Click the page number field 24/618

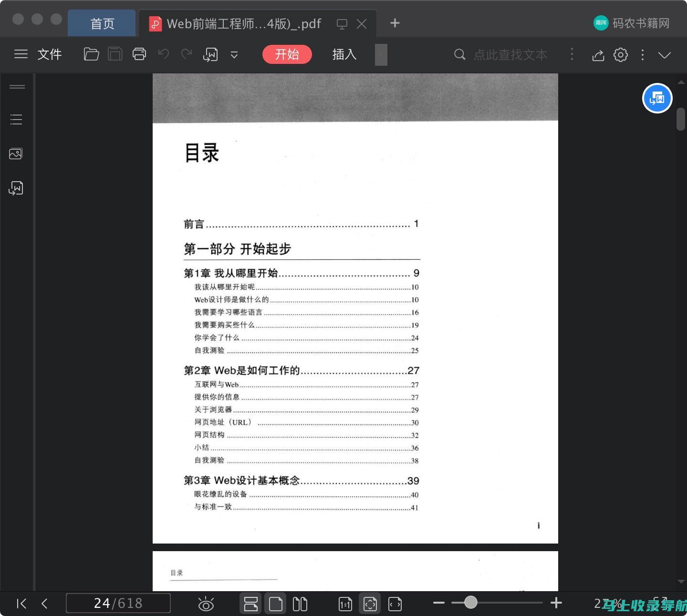point(118,603)
